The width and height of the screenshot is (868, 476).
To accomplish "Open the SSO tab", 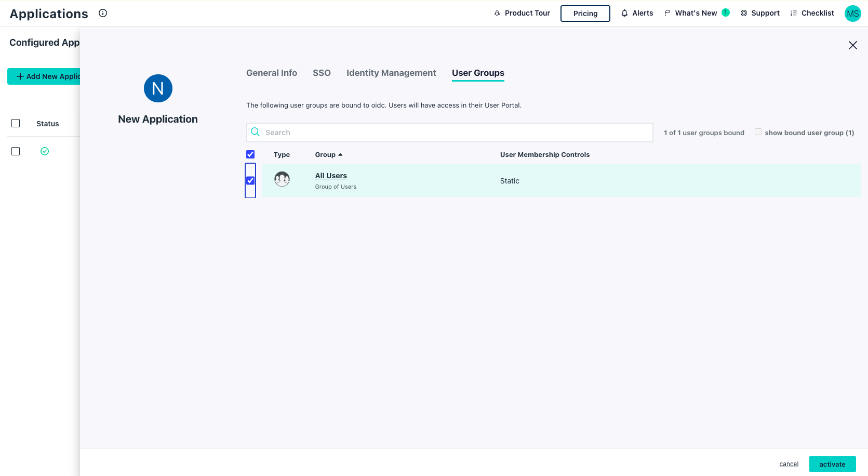I will [322, 73].
